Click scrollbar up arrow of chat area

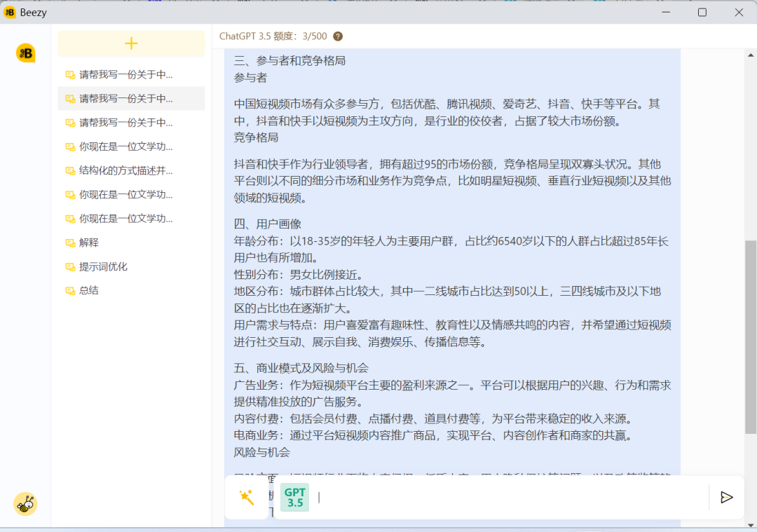point(751,55)
